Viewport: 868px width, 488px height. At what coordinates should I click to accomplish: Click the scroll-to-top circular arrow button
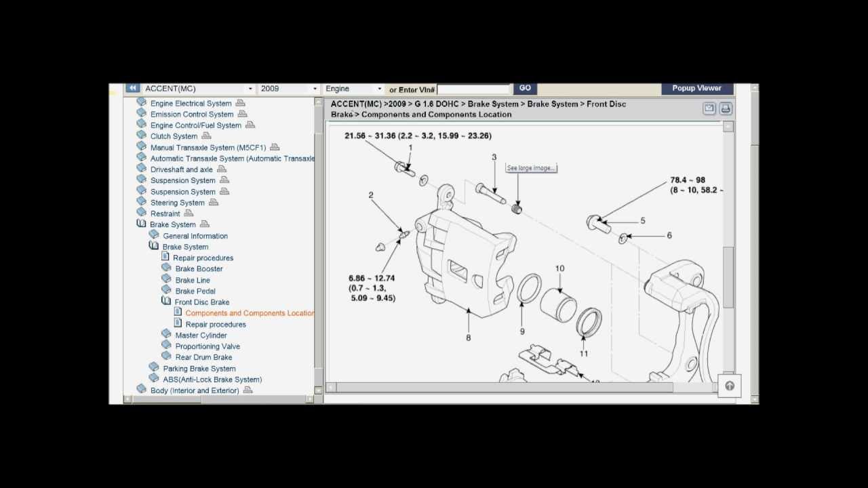(730, 386)
